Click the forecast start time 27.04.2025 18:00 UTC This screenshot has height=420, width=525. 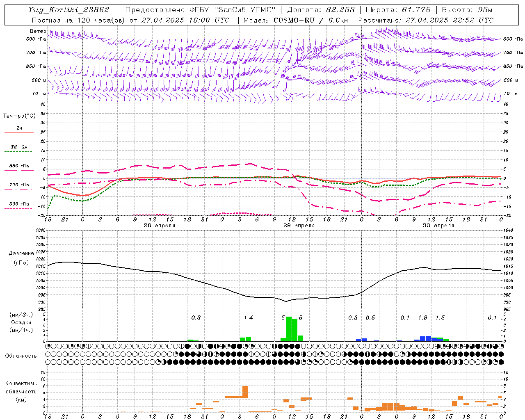[x=185, y=20]
